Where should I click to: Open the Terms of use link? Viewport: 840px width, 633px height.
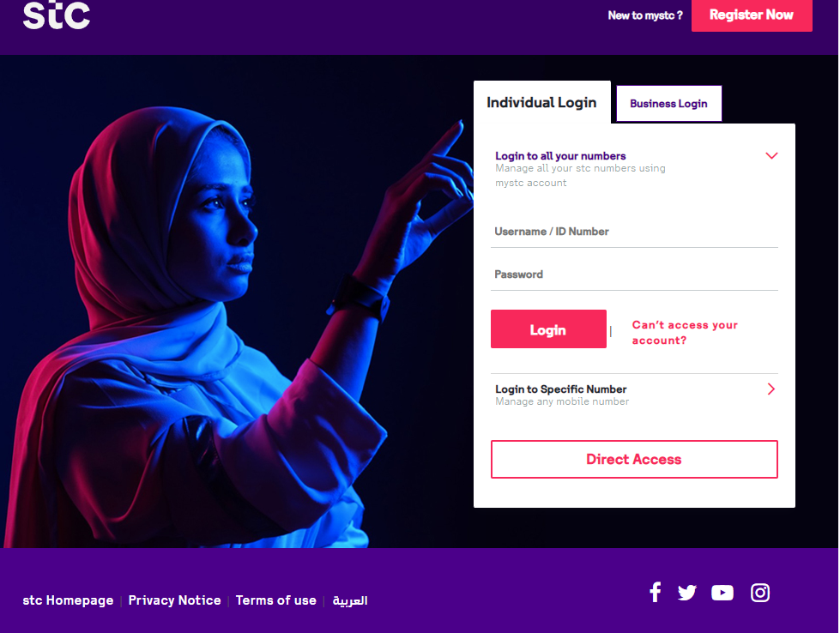coord(276,600)
